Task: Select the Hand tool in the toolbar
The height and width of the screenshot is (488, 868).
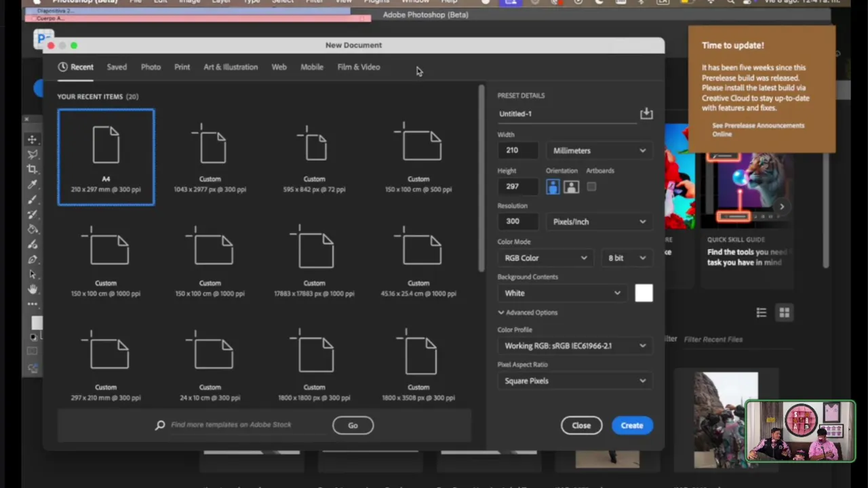Action: point(32,289)
